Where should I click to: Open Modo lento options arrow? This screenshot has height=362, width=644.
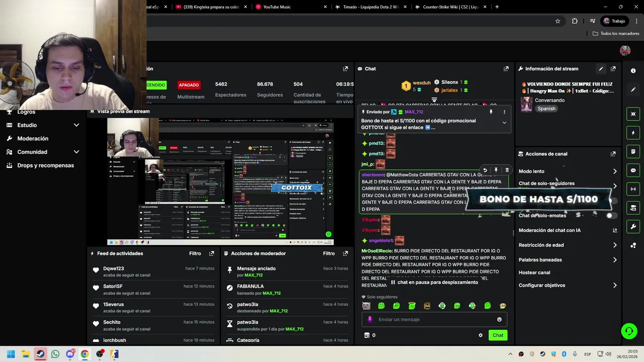point(615,171)
